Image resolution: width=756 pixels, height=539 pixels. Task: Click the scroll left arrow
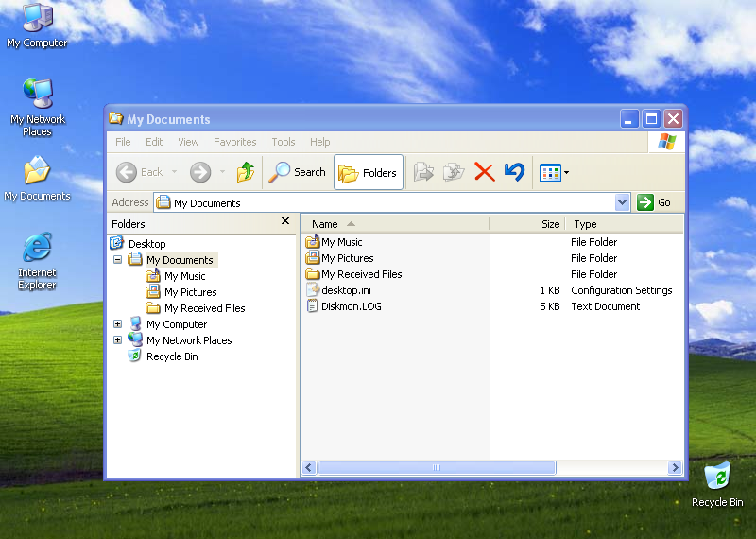(309, 467)
